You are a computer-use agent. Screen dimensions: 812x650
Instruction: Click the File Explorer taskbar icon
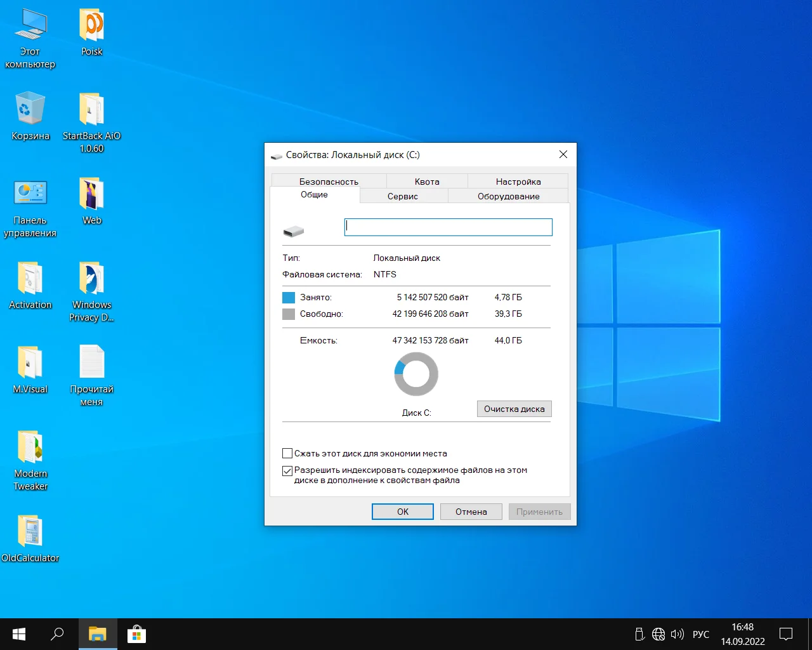[97, 634]
